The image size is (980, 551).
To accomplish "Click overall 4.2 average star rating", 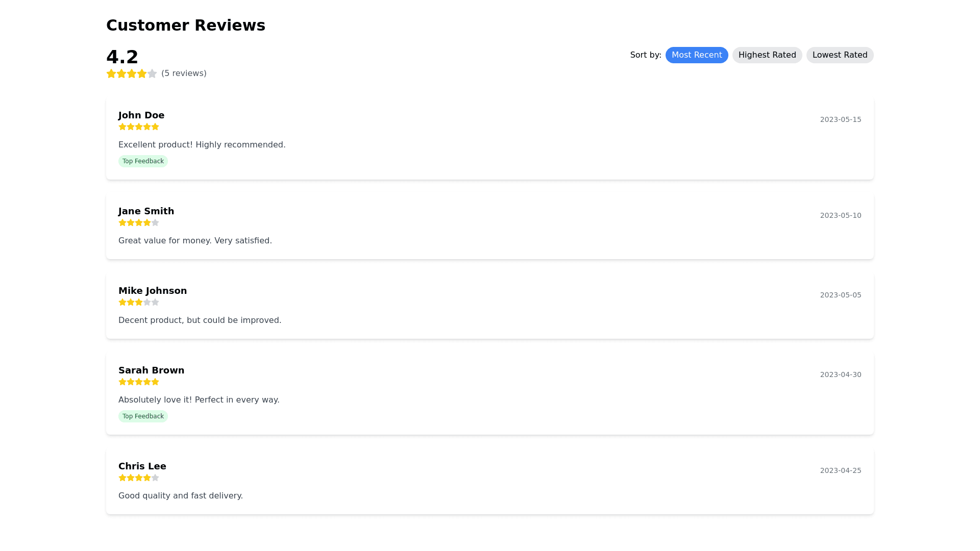I will coord(132,73).
